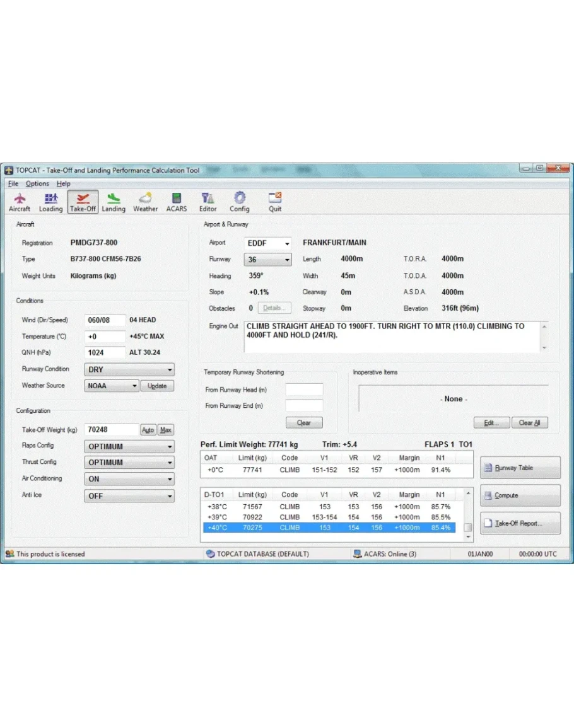
Task: Open the Config gear icon
Action: tap(239, 202)
